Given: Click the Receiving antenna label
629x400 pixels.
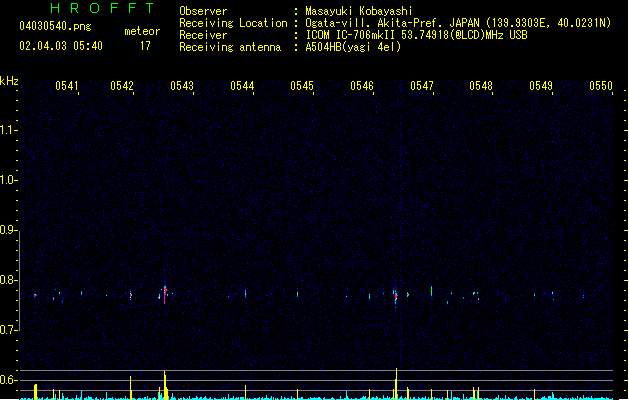Looking at the screenshot, I should pyautogui.click(x=230, y=47).
